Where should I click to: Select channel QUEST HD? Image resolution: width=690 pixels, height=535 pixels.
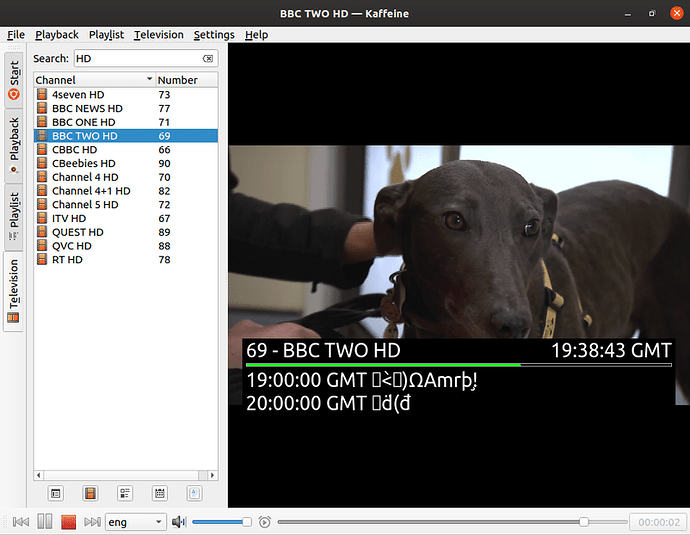[x=126, y=232]
